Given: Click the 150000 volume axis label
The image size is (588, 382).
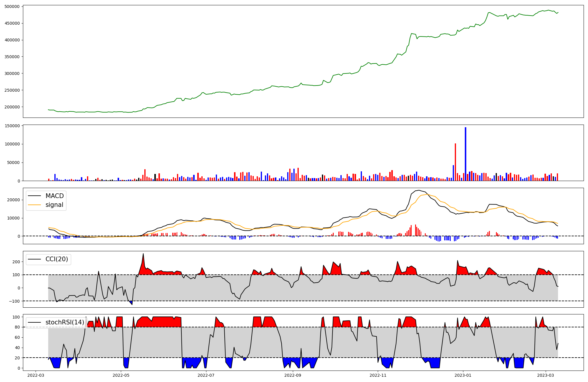Looking at the screenshot, I should 12,126.
